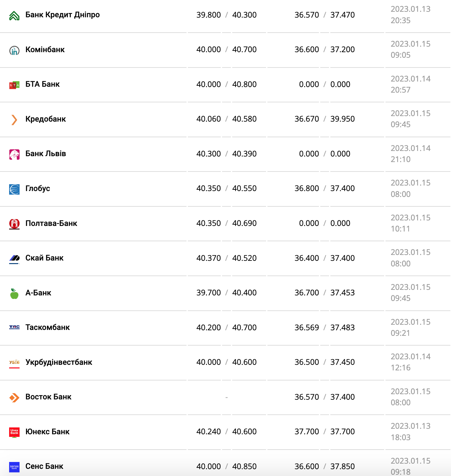Viewport: 451px width, 476px height.
Task: Click Юнекс Банк rate 37.700 / 37.700
Action: 324,432
